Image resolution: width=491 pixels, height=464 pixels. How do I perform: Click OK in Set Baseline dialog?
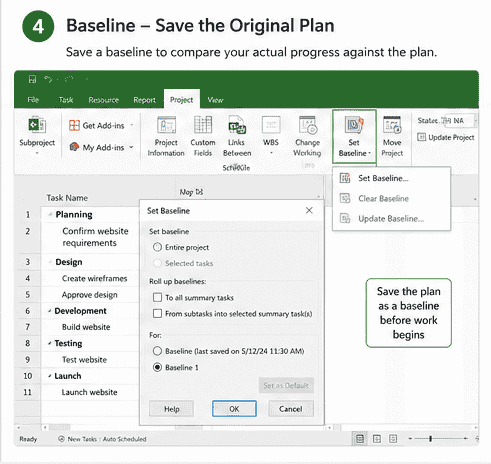234,409
